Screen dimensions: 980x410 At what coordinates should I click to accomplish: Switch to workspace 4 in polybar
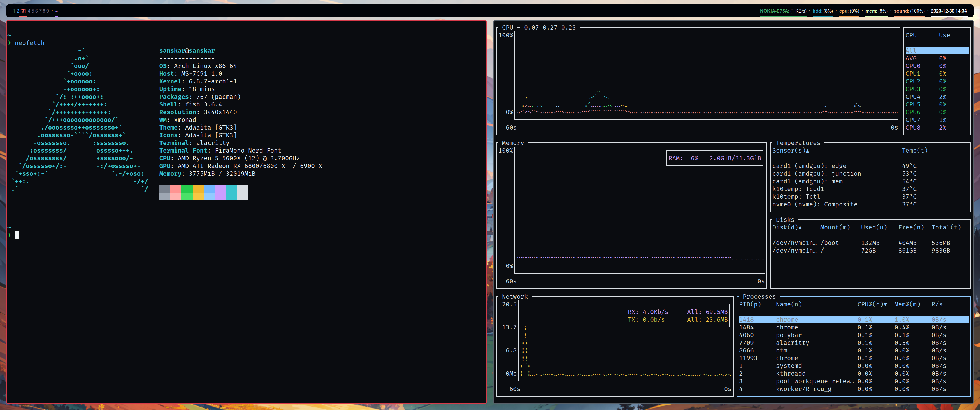click(x=29, y=11)
